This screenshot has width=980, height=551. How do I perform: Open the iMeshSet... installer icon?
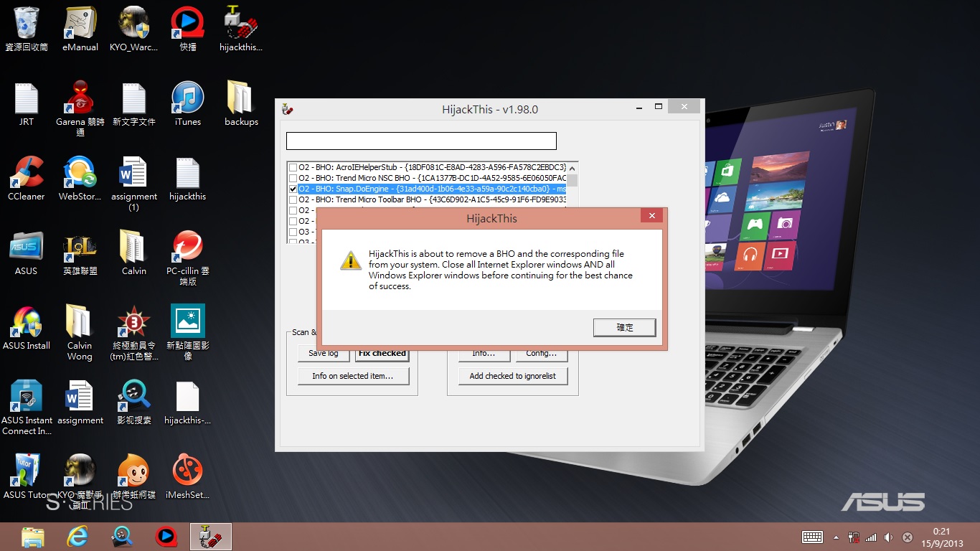[x=188, y=476]
